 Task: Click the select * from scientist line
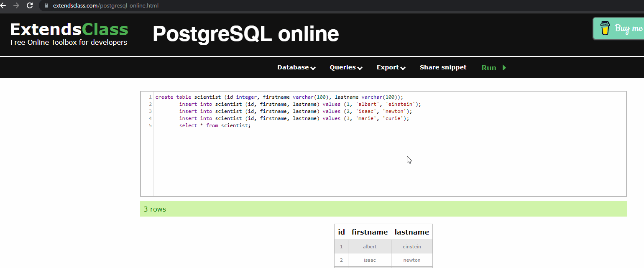[x=215, y=125]
